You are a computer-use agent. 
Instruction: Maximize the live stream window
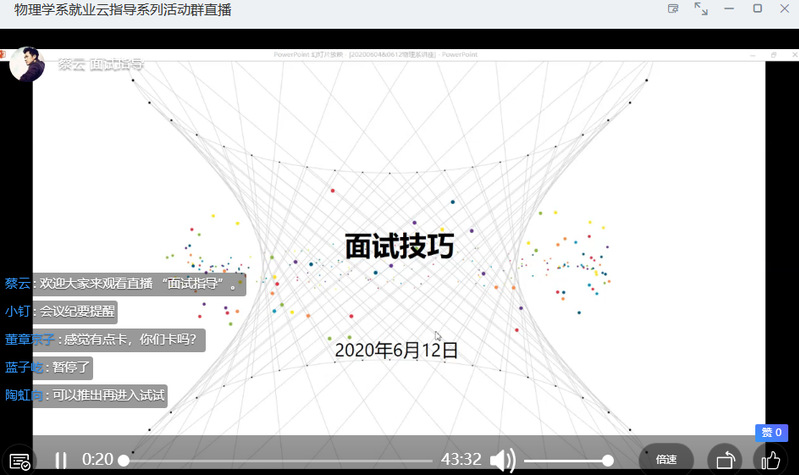pyautogui.click(x=757, y=9)
